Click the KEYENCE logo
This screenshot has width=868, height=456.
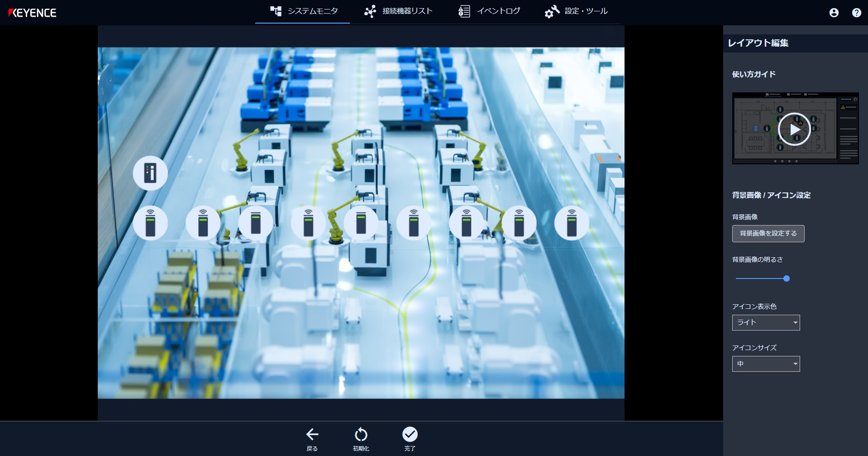click(33, 13)
